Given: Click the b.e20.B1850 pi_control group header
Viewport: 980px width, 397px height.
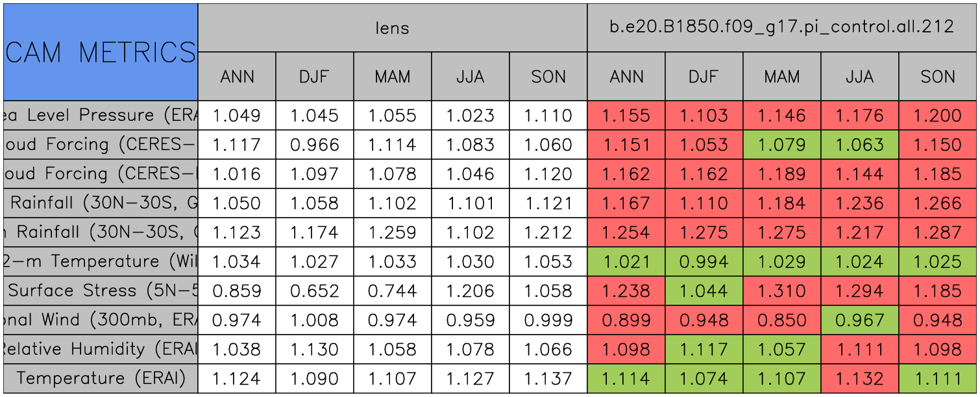Looking at the screenshot, I should [x=781, y=27].
